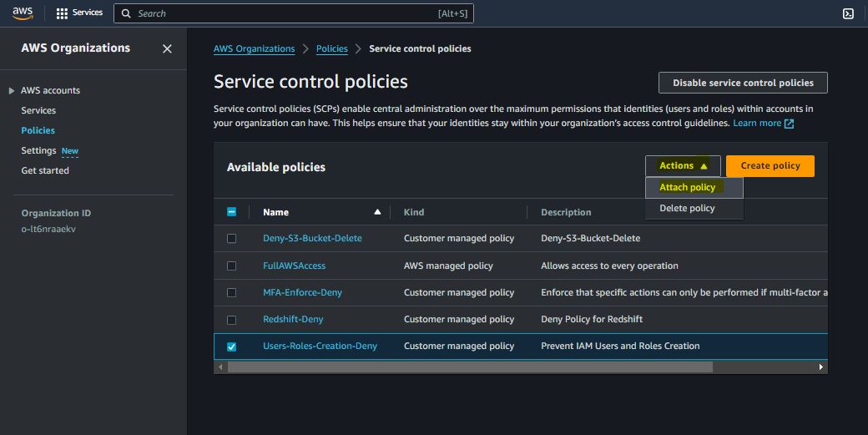Open the Services grid menu icon
The width and height of the screenshot is (868, 435).
[x=62, y=13]
